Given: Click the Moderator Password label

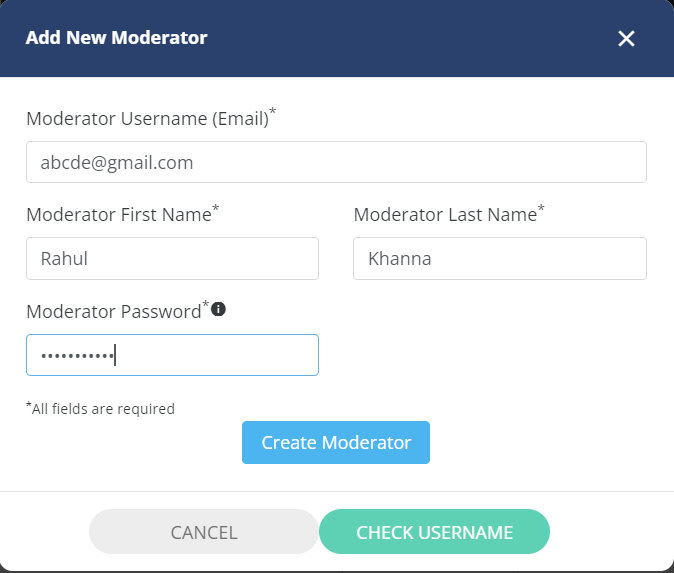Looking at the screenshot, I should 114,312.
